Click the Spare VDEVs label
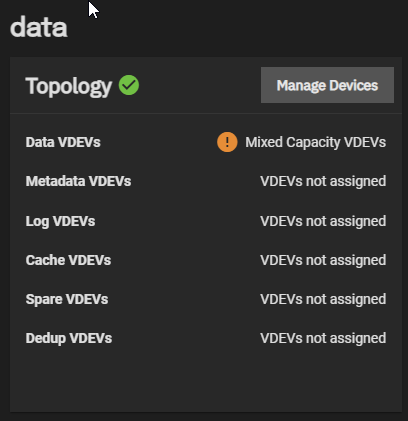This screenshot has height=421, width=408. (x=67, y=299)
